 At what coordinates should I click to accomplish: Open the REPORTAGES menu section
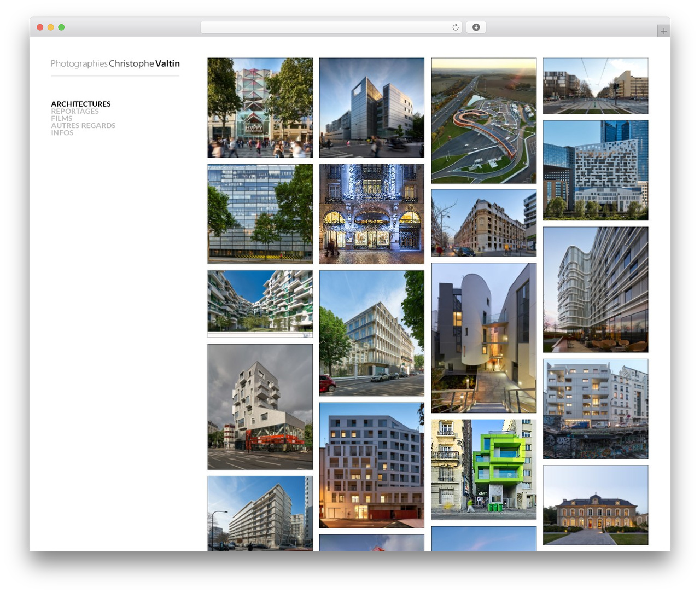[x=75, y=111]
